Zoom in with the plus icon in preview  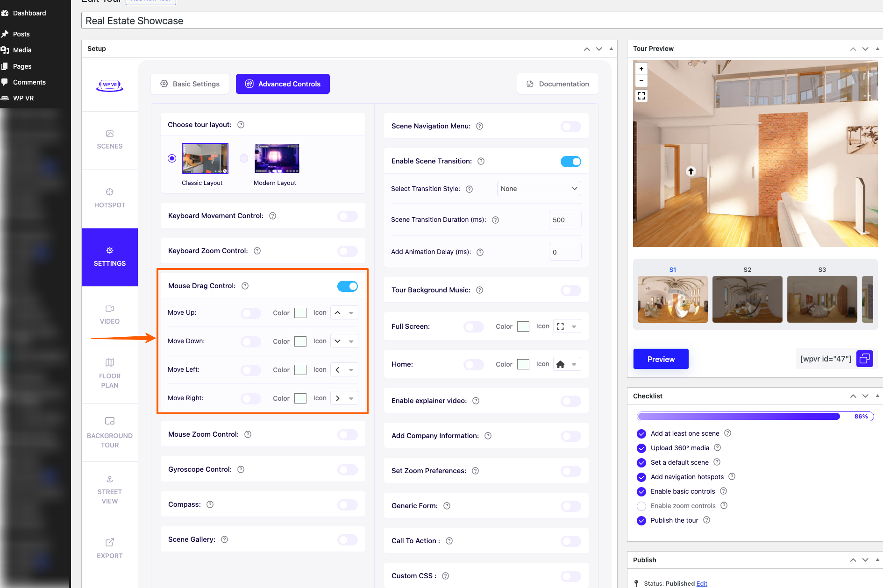coord(641,69)
